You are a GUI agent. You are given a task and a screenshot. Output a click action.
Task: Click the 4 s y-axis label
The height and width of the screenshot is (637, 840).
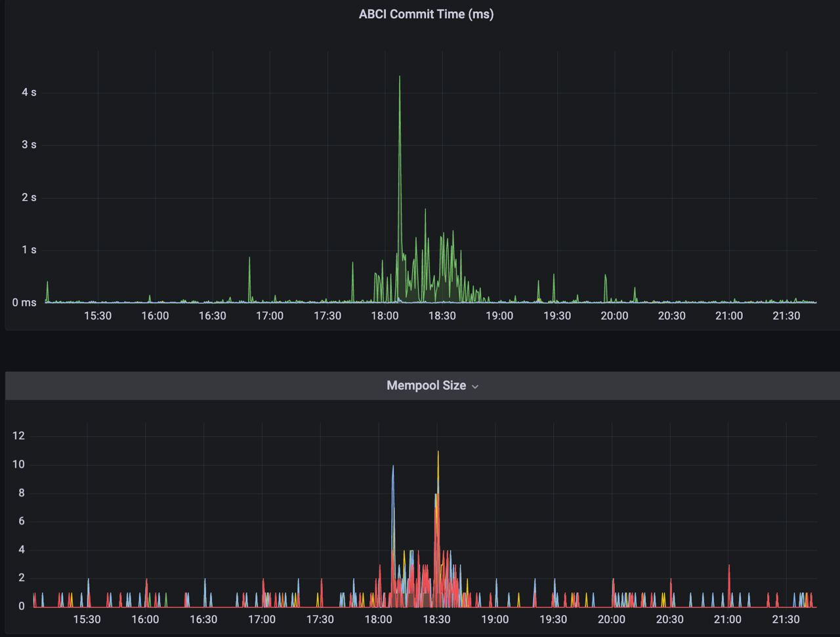pyautogui.click(x=29, y=92)
